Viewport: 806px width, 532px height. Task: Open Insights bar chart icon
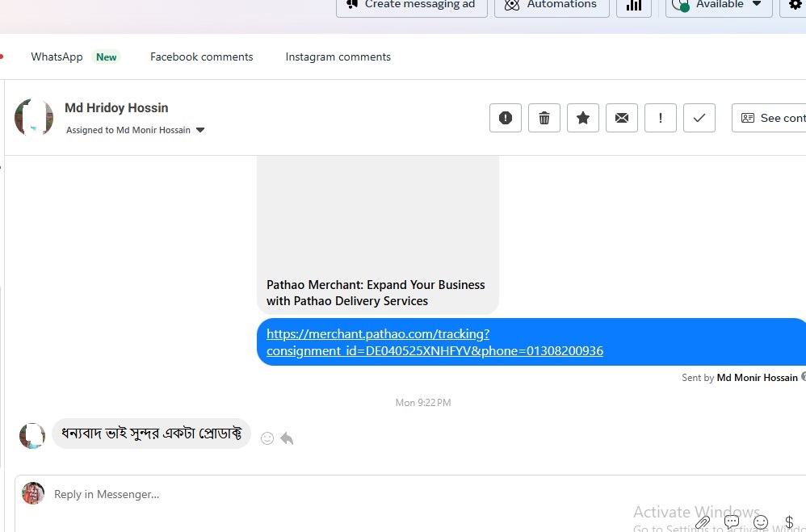pos(634,5)
